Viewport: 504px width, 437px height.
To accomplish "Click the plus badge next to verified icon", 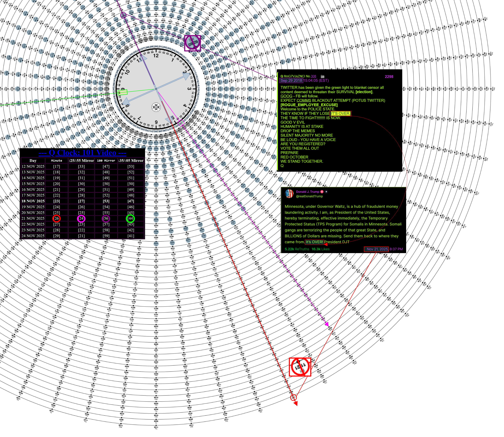I will click(326, 192).
